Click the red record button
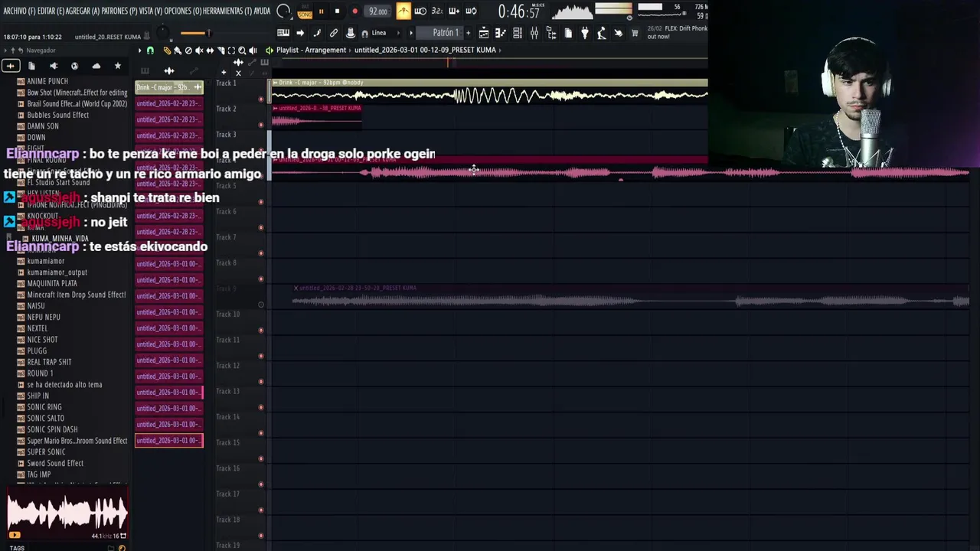 click(x=354, y=11)
